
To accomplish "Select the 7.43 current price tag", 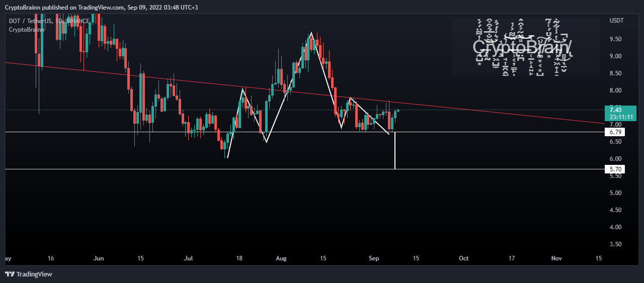I will pyautogui.click(x=615, y=110).
